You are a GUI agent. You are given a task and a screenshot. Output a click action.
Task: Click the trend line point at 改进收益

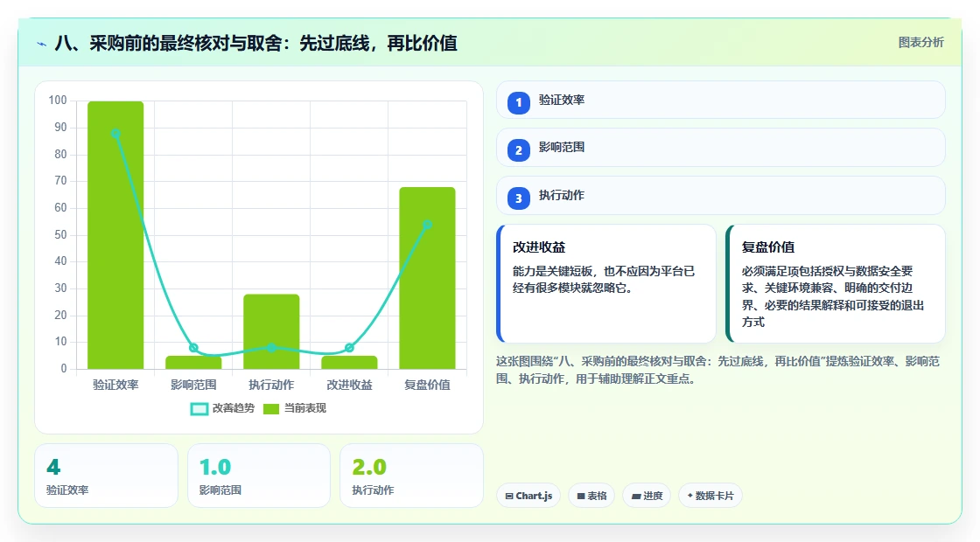tap(349, 348)
